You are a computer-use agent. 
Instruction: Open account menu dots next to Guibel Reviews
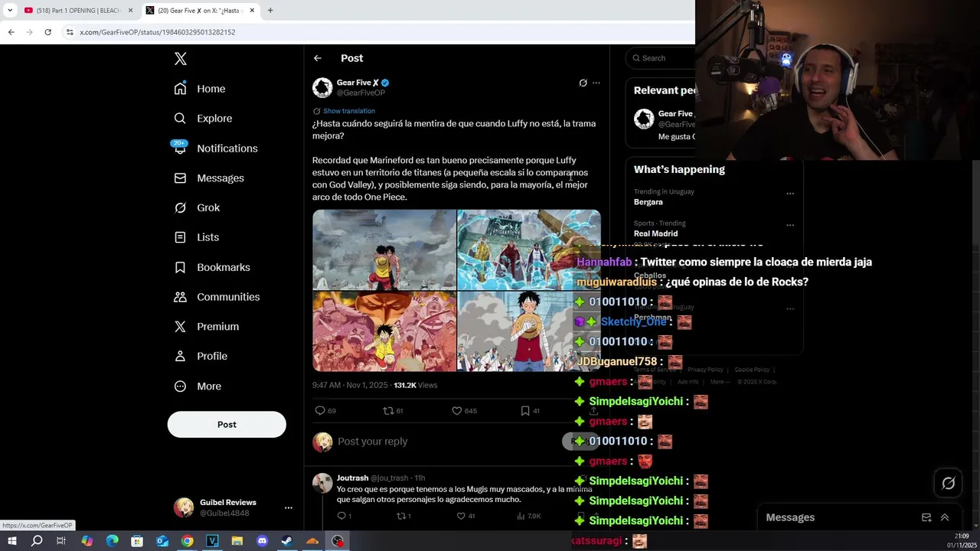point(289,507)
